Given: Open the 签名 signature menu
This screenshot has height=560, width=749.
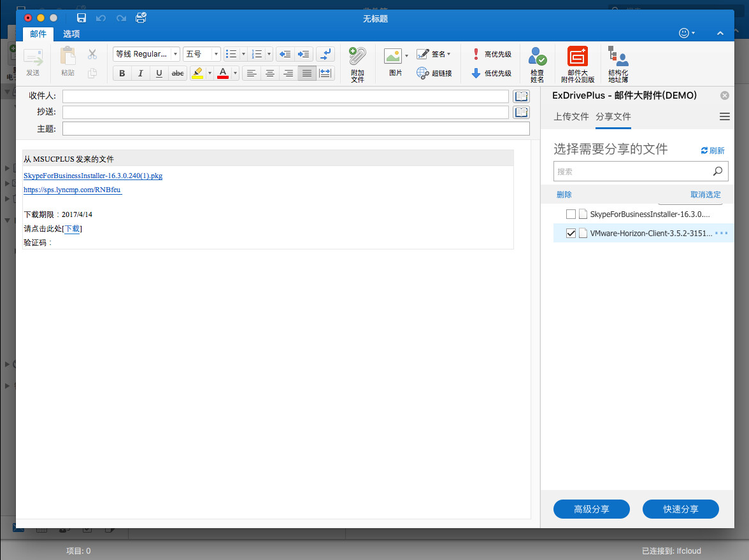Looking at the screenshot, I should (434, 54).
